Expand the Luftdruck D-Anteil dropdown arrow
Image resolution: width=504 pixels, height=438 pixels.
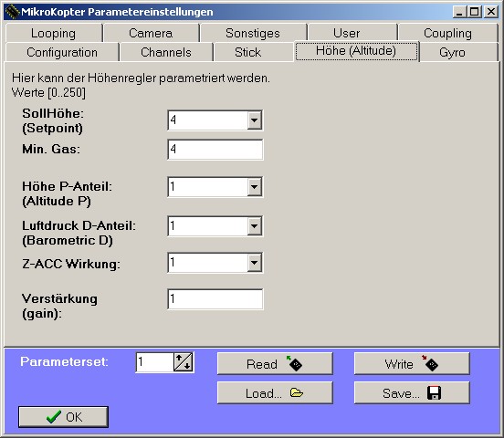(x=254, y=226)
